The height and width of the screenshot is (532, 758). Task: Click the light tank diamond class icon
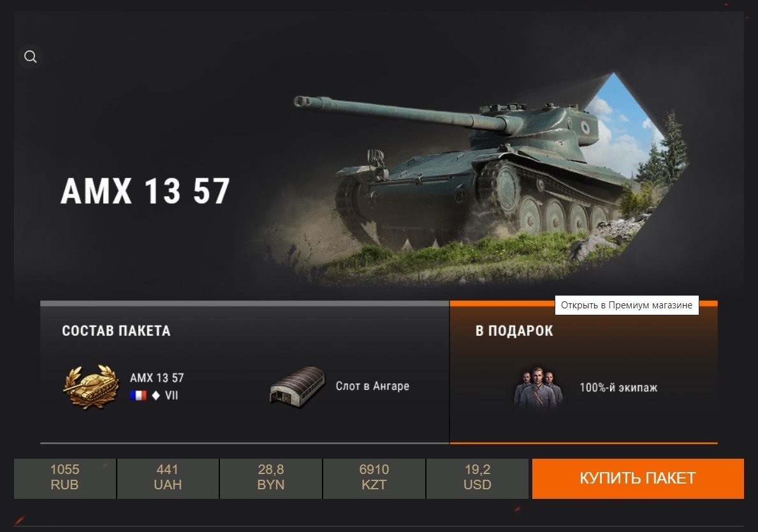click(x=156, y=396)
